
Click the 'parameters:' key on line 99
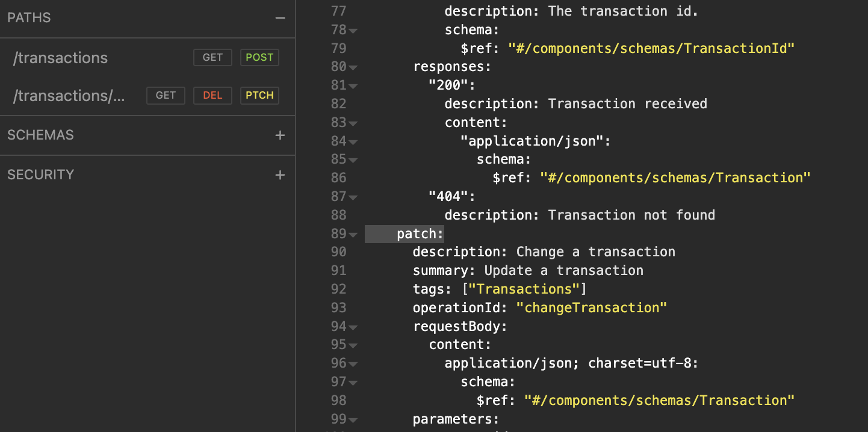[x=456, y=419]
